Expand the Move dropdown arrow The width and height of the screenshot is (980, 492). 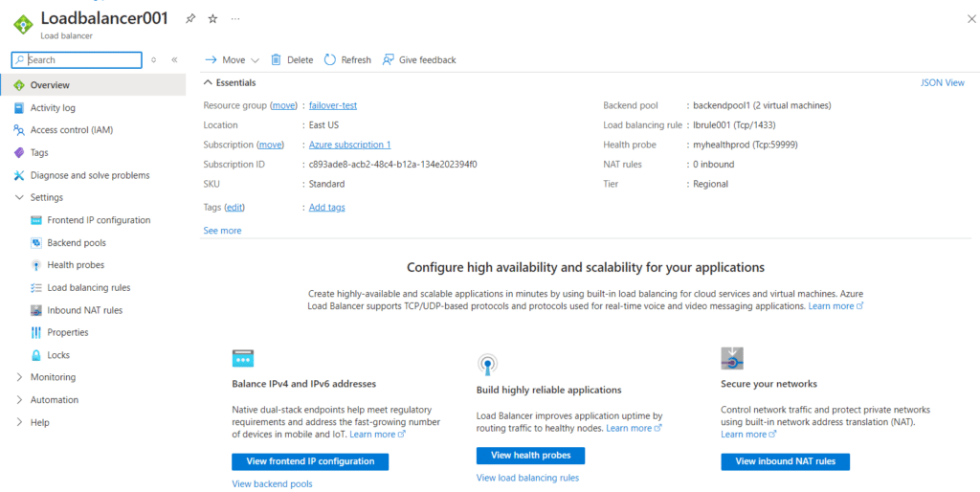(x=255, y=60)
